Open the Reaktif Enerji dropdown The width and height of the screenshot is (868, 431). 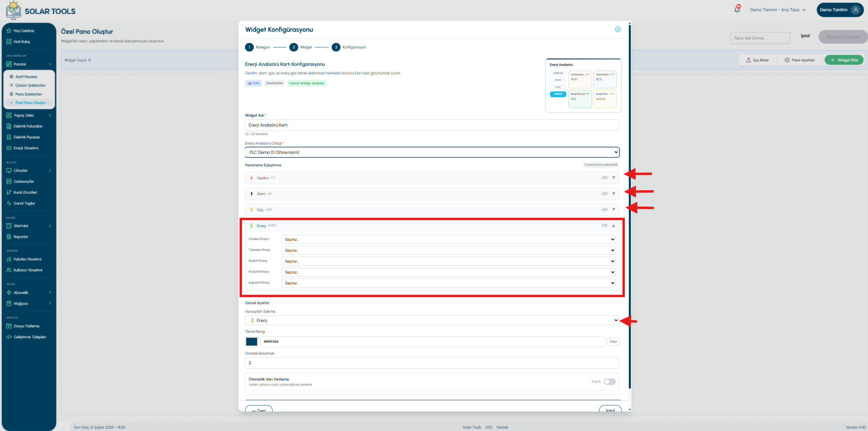click(x=448, y=261)
